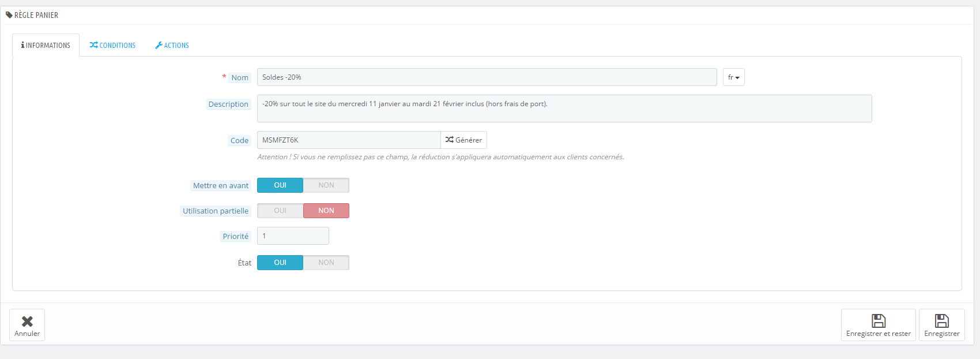This screenshot has height=359, width=980.
Task: Set État to NON
Action: pos(326,263)
